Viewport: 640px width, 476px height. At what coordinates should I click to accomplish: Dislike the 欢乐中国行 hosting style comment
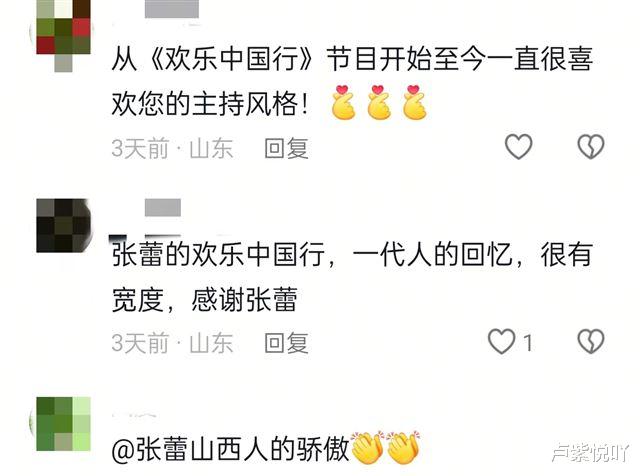[591, 146]
